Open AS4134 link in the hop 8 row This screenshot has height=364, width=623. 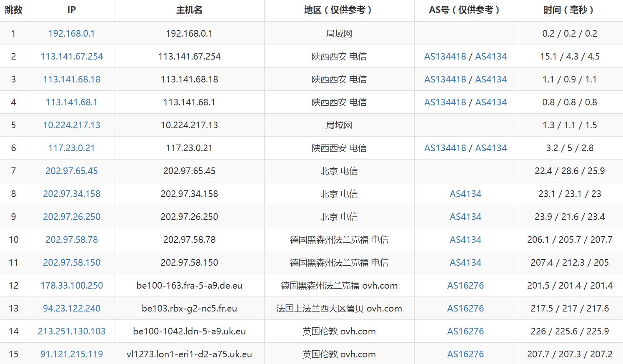coord(465,194)
